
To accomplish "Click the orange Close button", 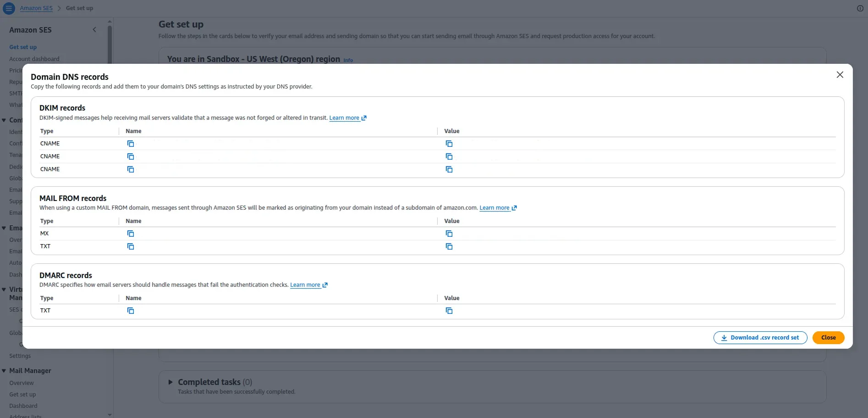I will [x=828, y=338].
